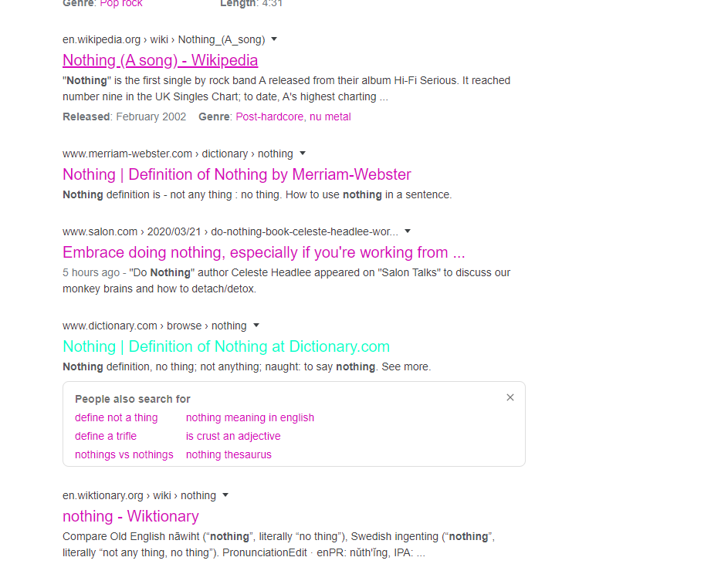Click the 'Post-hardcore, nu metal' genre link
Screen dimensions: 728x574
[293, 116]
